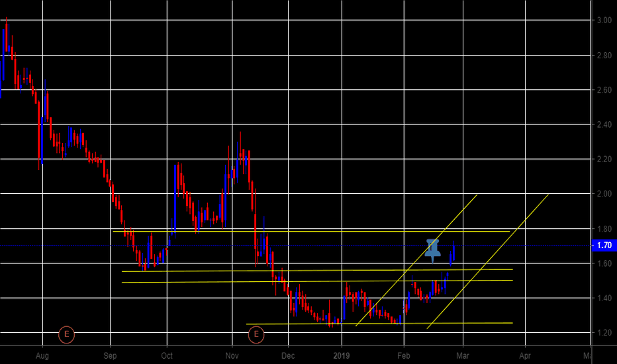
Task: Click the 2.20 price axis label
Action: tap(604, 159)
